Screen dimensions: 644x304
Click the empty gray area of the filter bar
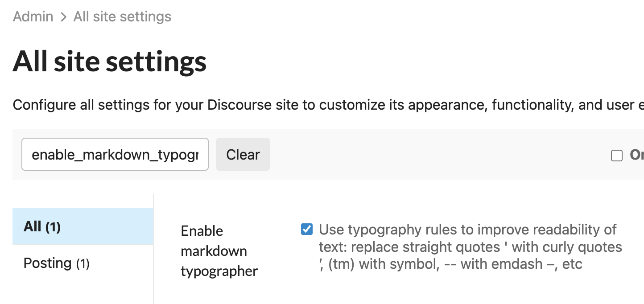pos(437,154)
